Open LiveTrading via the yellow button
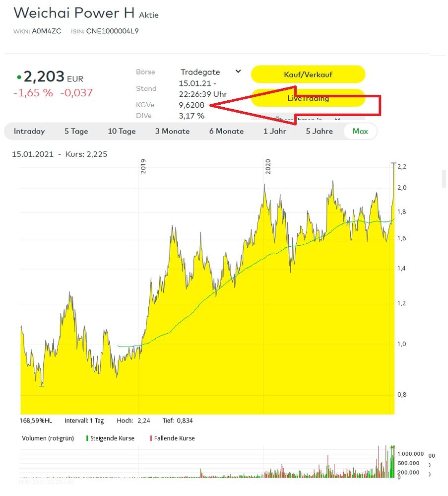The image size is (448, 496). click(x=308, y=98)
